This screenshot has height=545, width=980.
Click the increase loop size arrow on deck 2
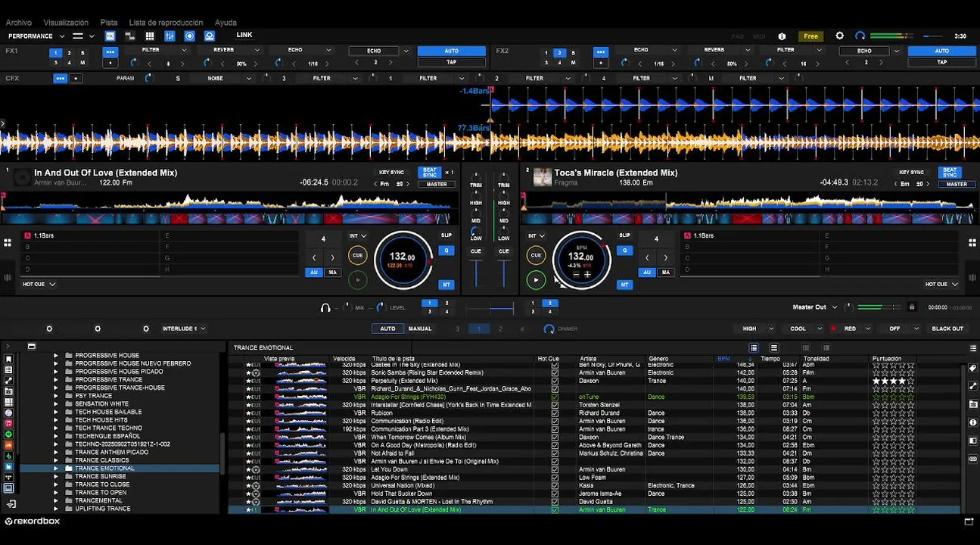click(x=665, y=258)
